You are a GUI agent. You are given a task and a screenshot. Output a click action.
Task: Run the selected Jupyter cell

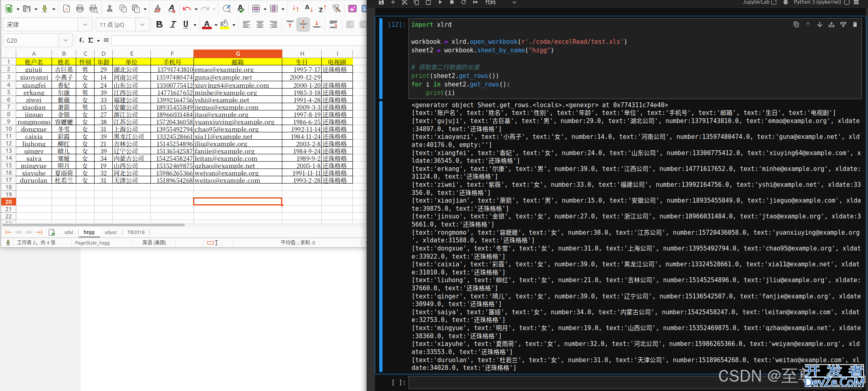point(440,2)
